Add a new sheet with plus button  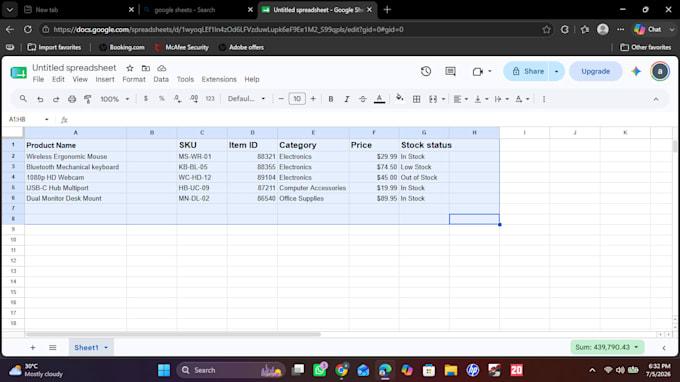[x=33, y=347]
